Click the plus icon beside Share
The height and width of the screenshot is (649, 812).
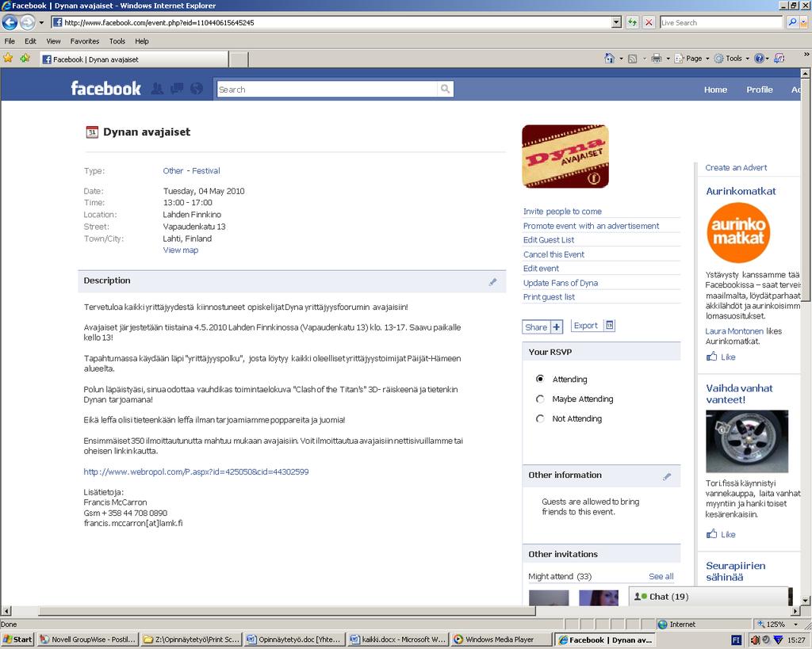pyautogui.click(x=556, y=327)
